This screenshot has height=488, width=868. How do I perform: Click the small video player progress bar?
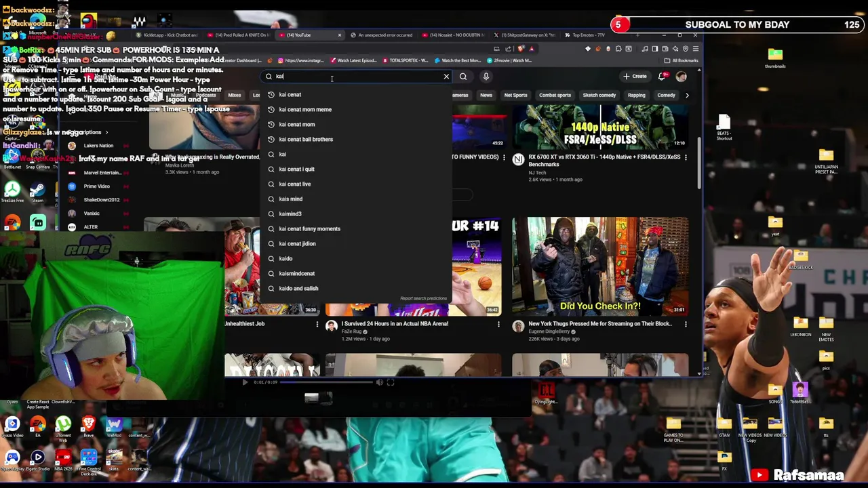(327, 382)
